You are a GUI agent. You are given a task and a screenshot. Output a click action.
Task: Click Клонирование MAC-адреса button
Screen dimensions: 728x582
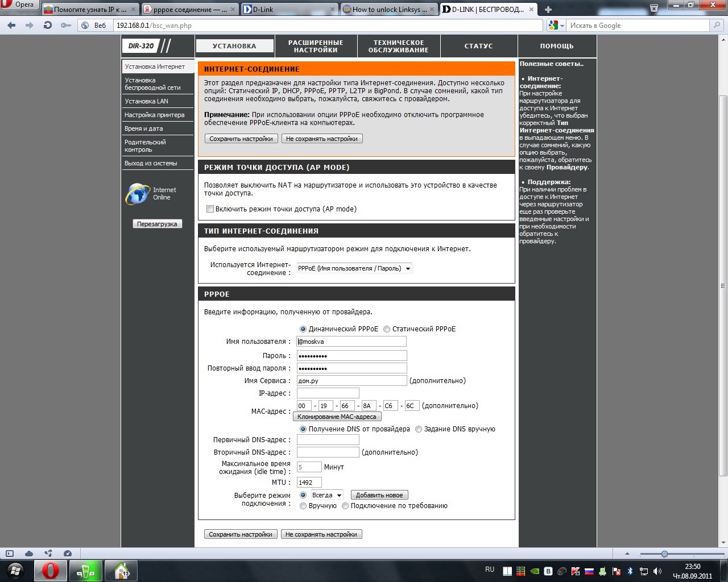click(x=337, y=417)
